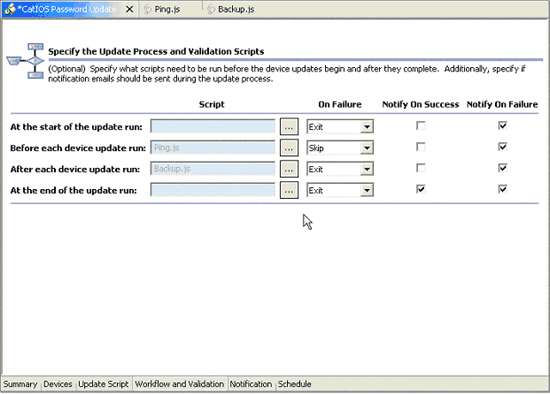The image size is (550, 394).
Task: Click the workflow diagram icon beside heading
Action: 26,61
